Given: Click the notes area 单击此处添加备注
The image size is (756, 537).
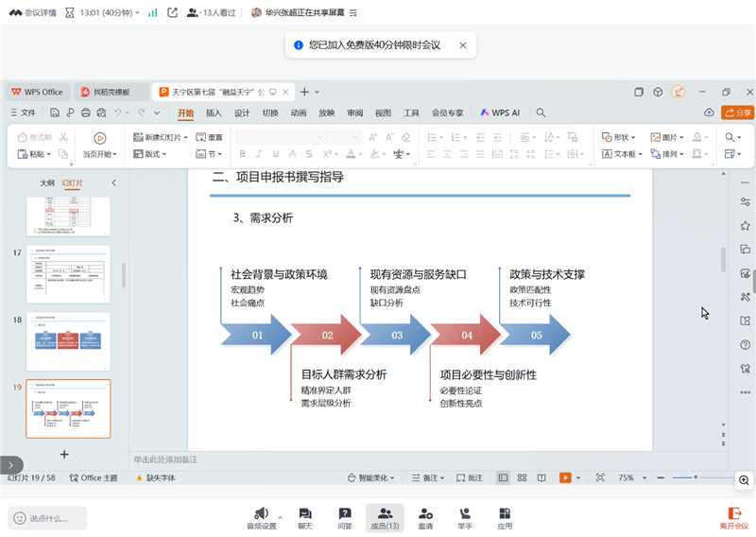Looking at the screenshot, I should (165, 459).
